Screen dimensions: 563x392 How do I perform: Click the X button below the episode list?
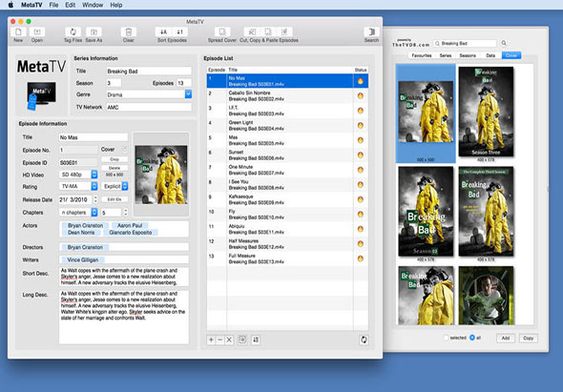pos(229,340)
